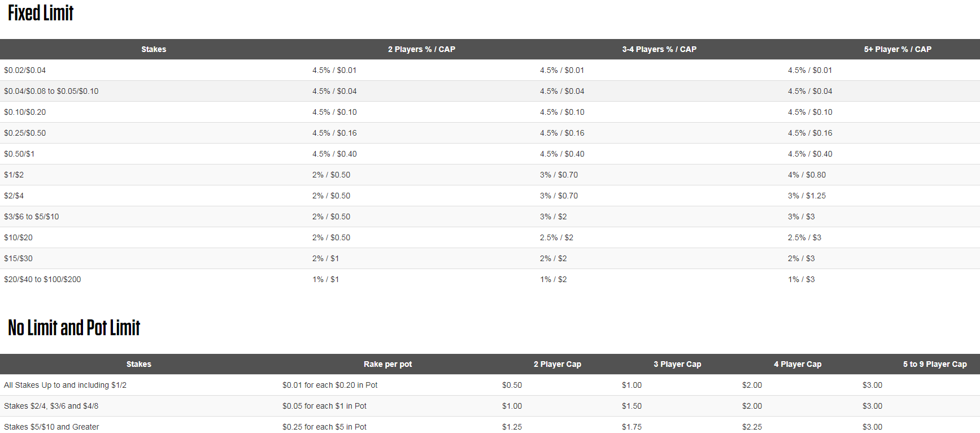Click the $3/$6 to $5/$10 stakes cell

tap(32, 216)
